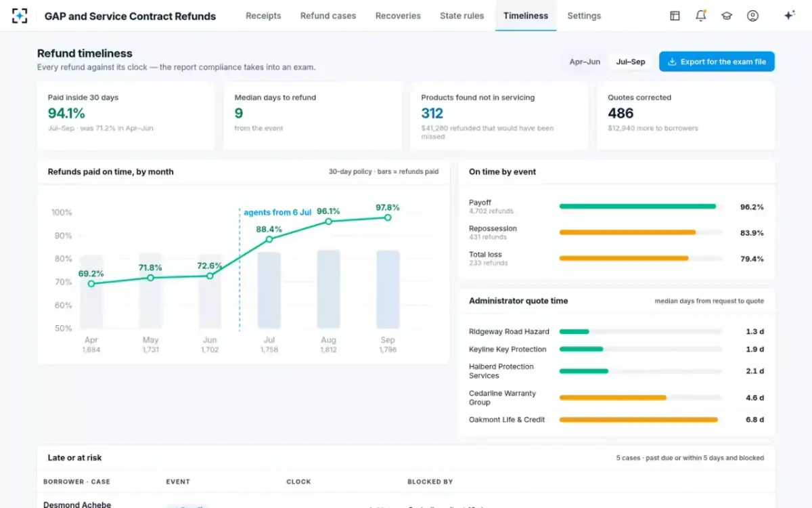This screenshot has height=508, width=812.
Task: Click the Median days to refund card
Action: [312, 116]
